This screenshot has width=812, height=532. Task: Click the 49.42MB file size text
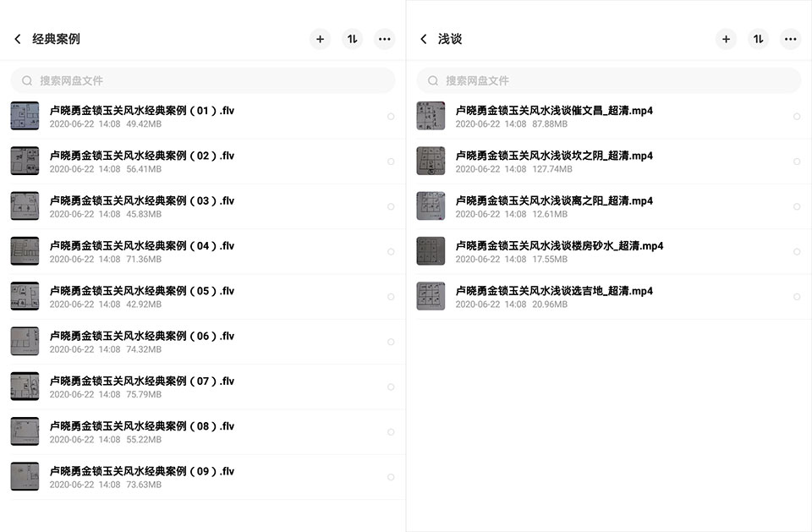(144, 123)
